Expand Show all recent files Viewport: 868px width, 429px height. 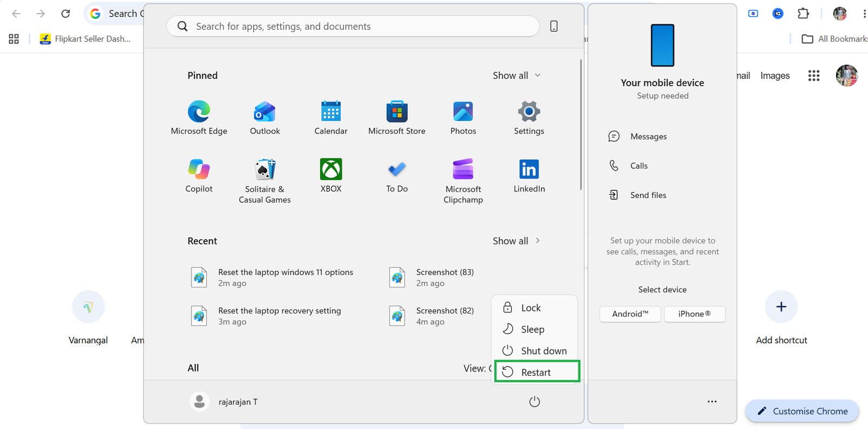tap(516, 241)
